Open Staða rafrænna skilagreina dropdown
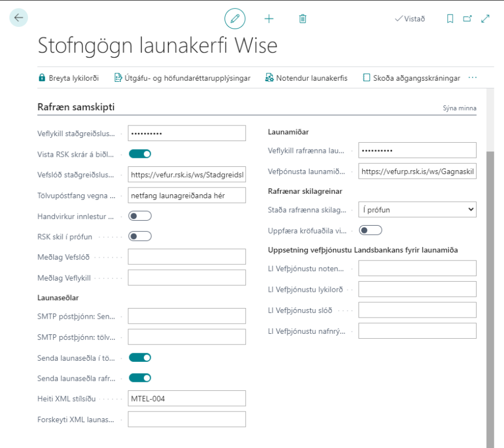The height and width of the screenshot is (448, 504). coord(417,209)
